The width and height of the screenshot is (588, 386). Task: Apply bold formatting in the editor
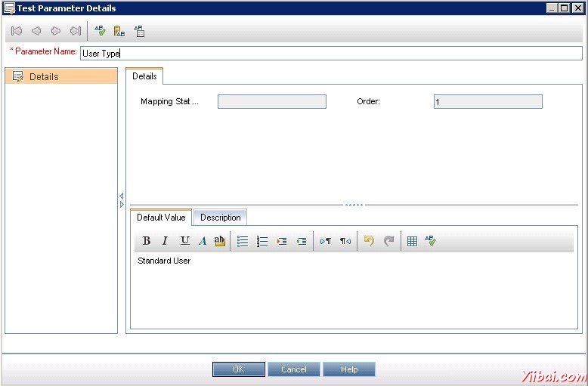pos(147,241)
